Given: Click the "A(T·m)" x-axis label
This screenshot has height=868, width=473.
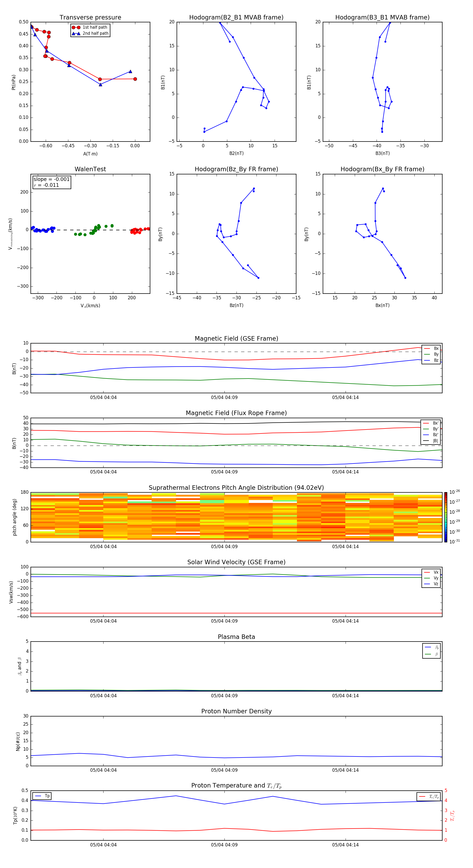Looking at the screenshot, I should coord(90,154).
